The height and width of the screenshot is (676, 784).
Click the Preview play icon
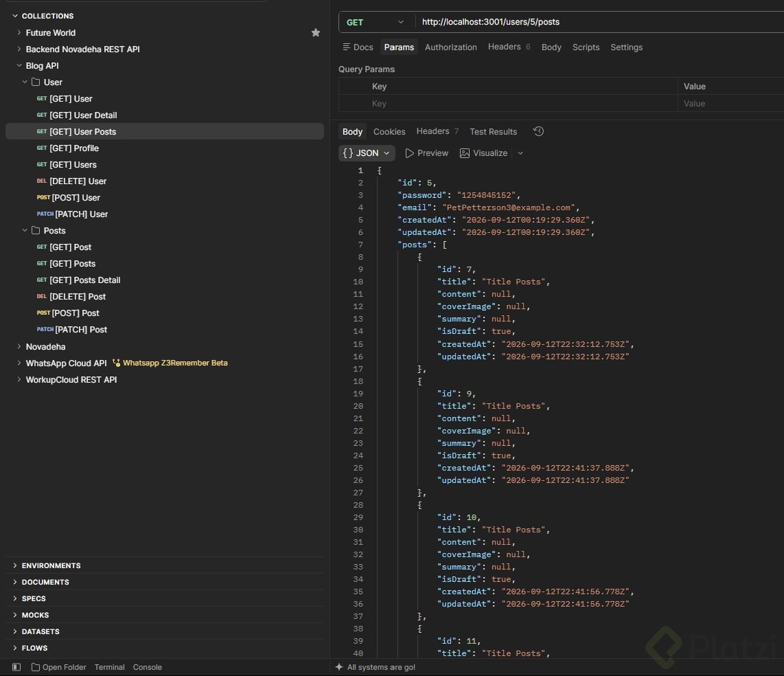[x=409, y=153]
